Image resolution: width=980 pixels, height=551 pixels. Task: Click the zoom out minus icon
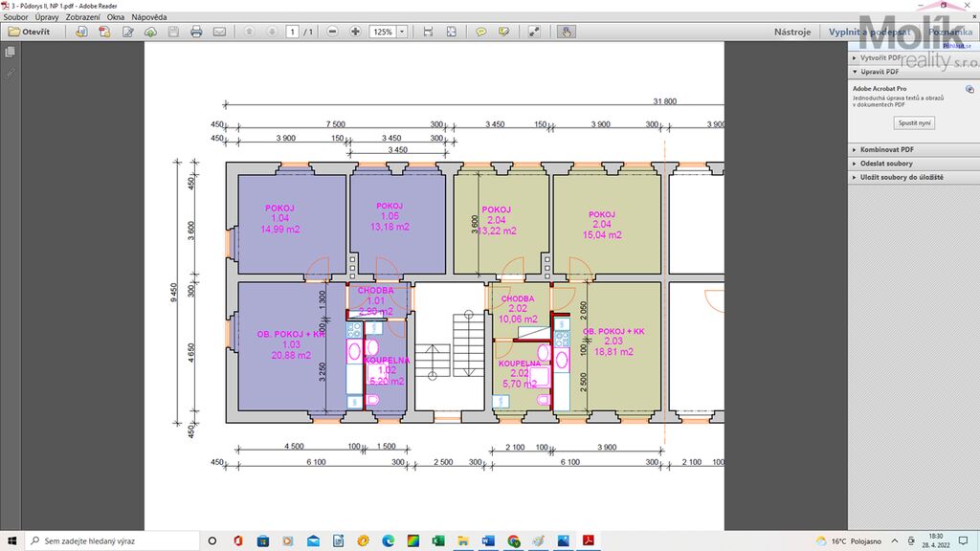point(332,32)
